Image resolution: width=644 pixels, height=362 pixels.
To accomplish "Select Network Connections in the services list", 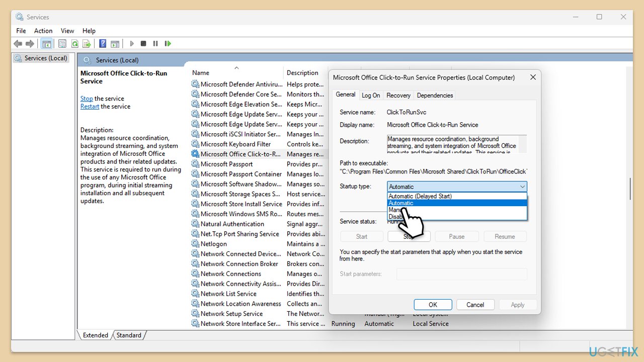I will 230,274.
